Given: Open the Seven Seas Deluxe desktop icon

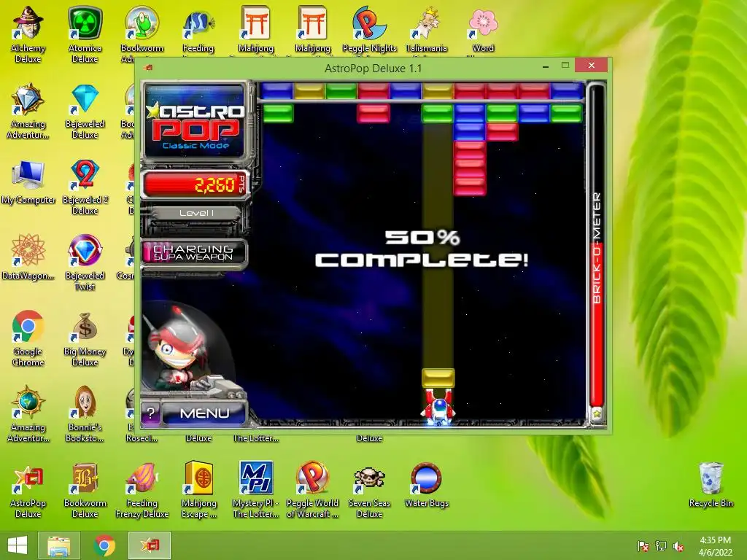Looking at the screenshot, I should (369, 491).
